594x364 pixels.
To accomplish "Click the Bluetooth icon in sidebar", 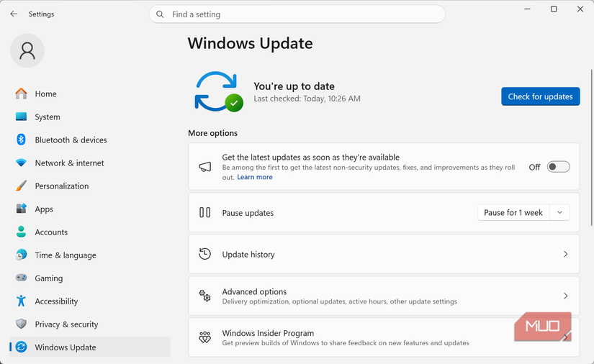I will [x=21, y=140].
